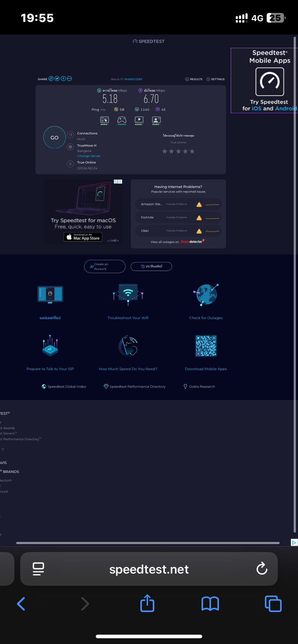Start a new test with GO
298x644 pixels.
[x=54, y=137]
